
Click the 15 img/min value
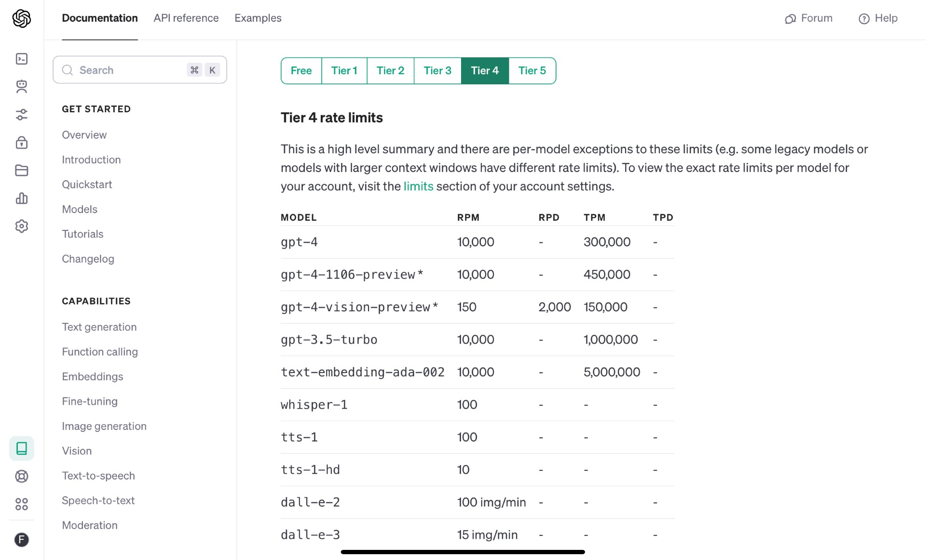(x=487, y=535)
